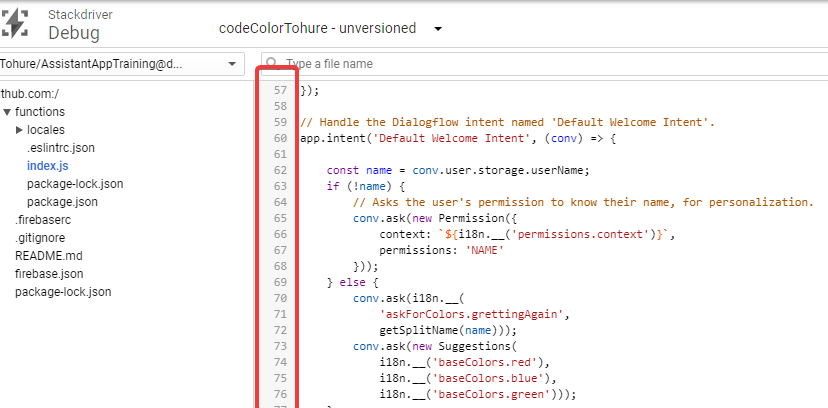
Task: Open package-lock.json under functions
Action: click(75, 184)
